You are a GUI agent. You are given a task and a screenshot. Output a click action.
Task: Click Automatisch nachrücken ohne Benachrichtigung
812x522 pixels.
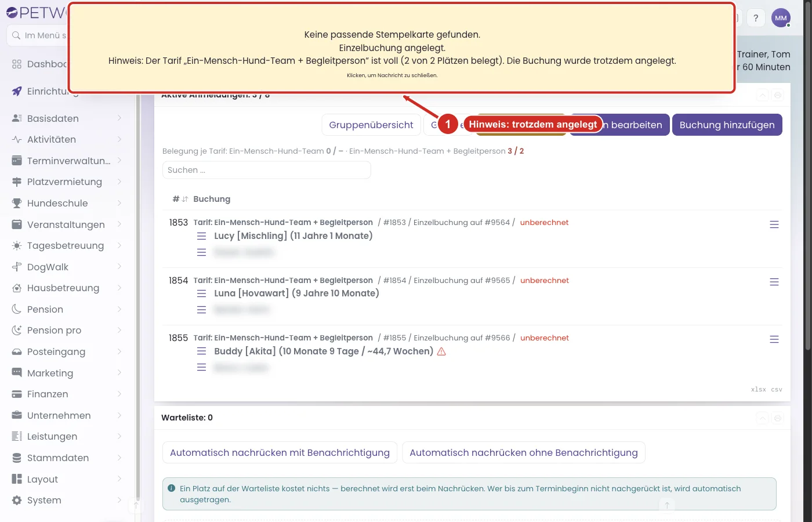tap(524, 452)
